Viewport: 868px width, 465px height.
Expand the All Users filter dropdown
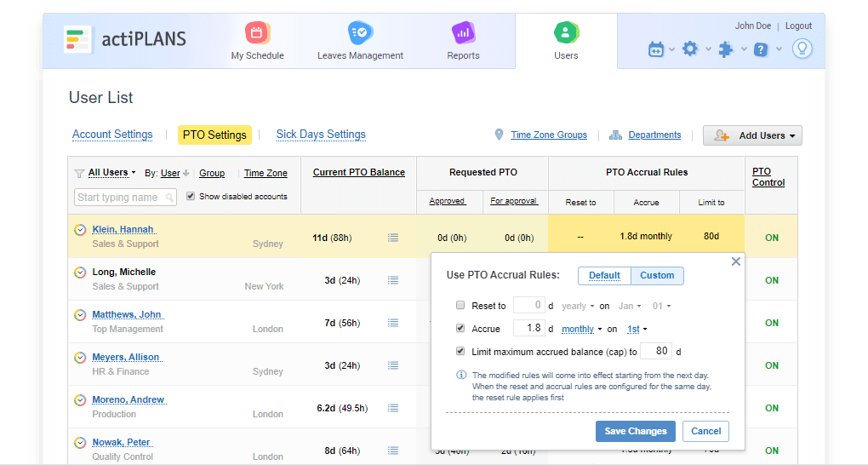pyautogui.click(x=111, y=172)
